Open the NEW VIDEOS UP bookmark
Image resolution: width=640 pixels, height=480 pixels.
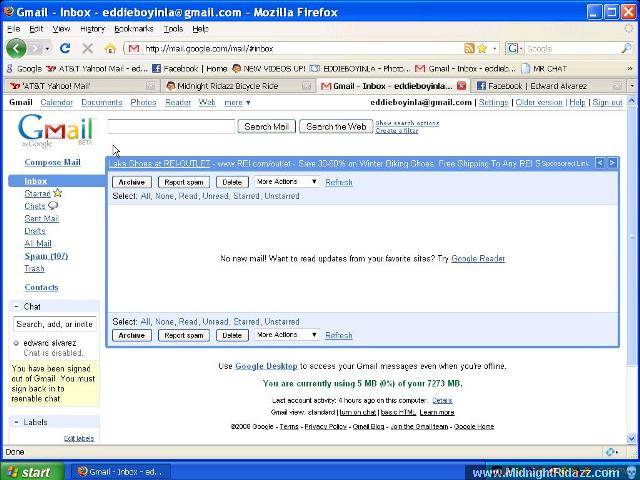coord(268,69)
